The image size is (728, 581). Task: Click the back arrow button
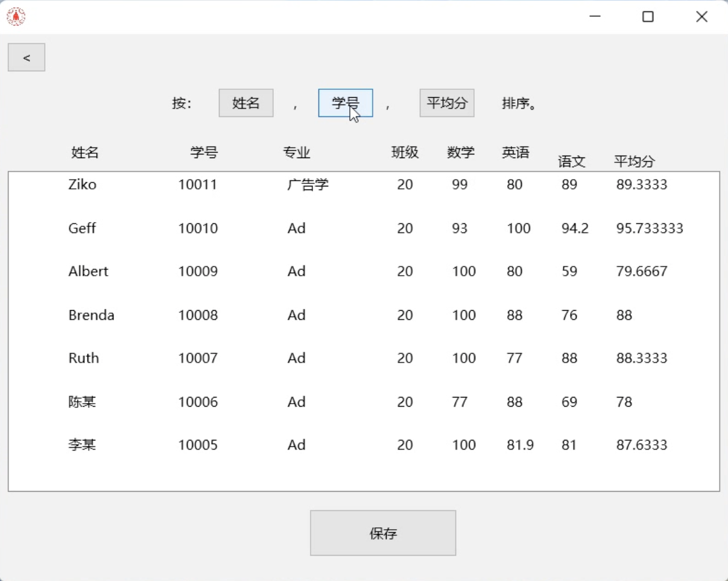26,57
